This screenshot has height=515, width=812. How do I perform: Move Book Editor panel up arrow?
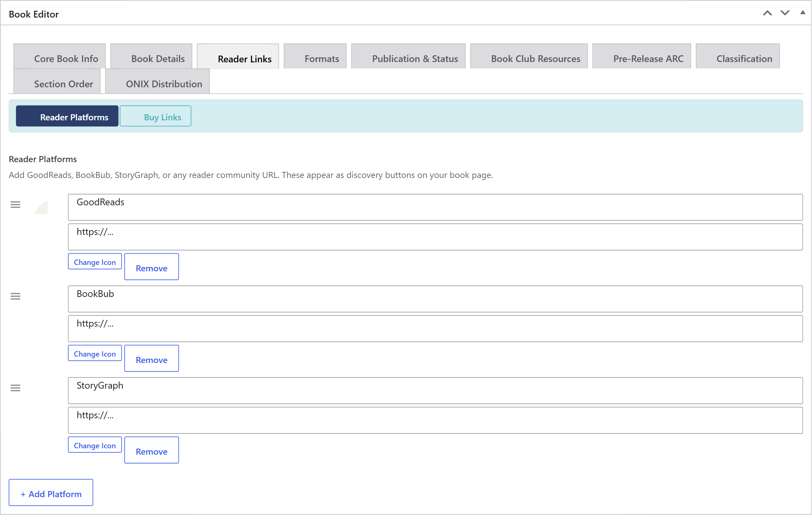[x=768, y=13]
